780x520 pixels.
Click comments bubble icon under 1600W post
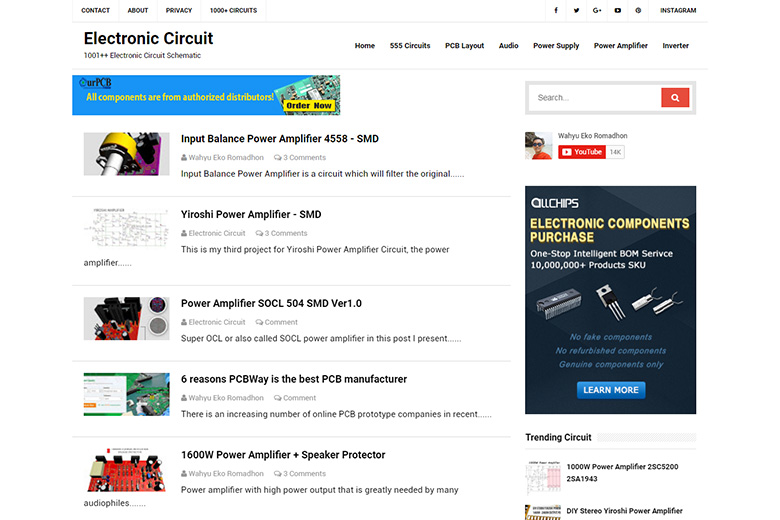tap(278, 474)
